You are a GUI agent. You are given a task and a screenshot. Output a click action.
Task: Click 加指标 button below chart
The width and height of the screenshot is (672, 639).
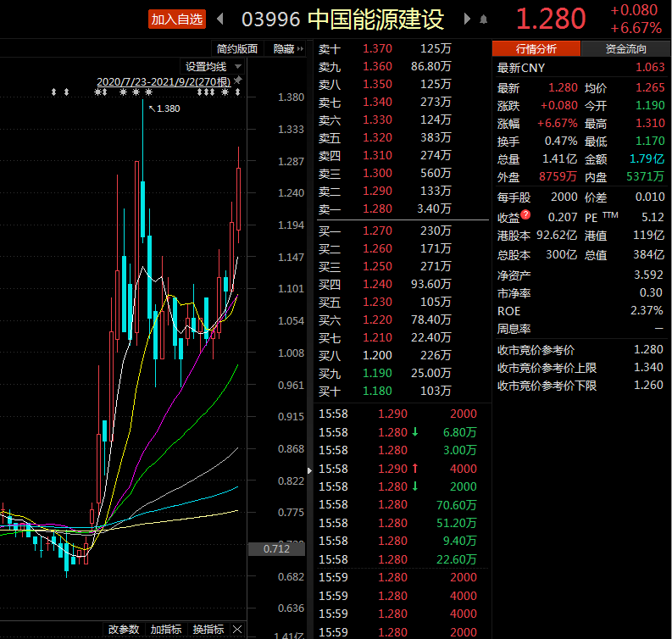tap(166, 629)
